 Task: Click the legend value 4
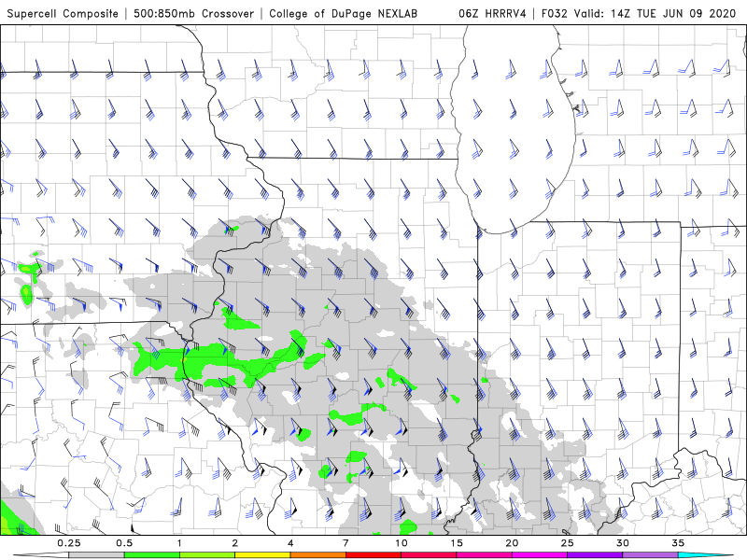(290, 543)
